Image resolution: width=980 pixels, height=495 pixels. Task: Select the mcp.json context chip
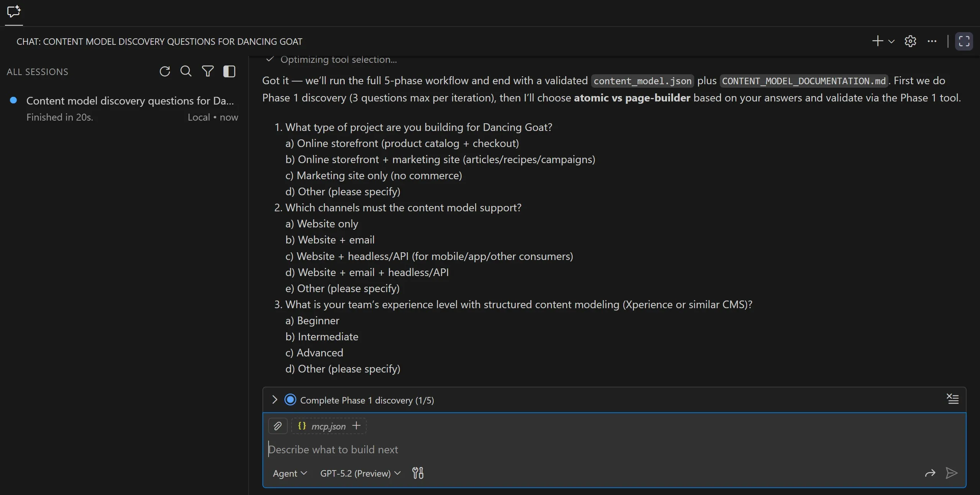[x=323, y=426]
